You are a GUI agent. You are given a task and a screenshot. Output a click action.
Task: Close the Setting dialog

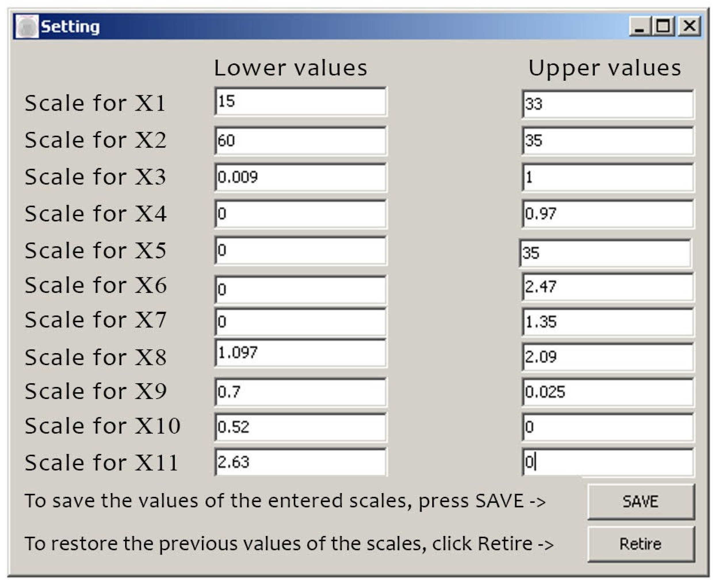coord(689,26)
